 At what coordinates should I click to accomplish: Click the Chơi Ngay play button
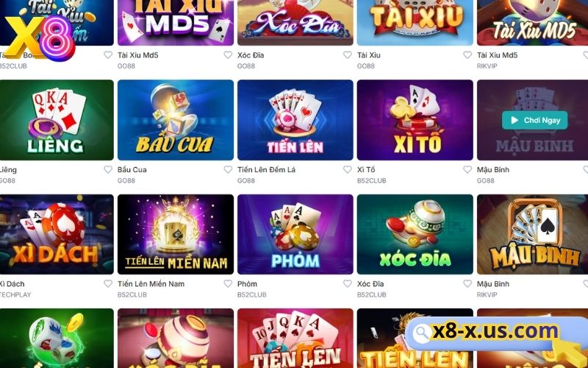coord(535,120)
